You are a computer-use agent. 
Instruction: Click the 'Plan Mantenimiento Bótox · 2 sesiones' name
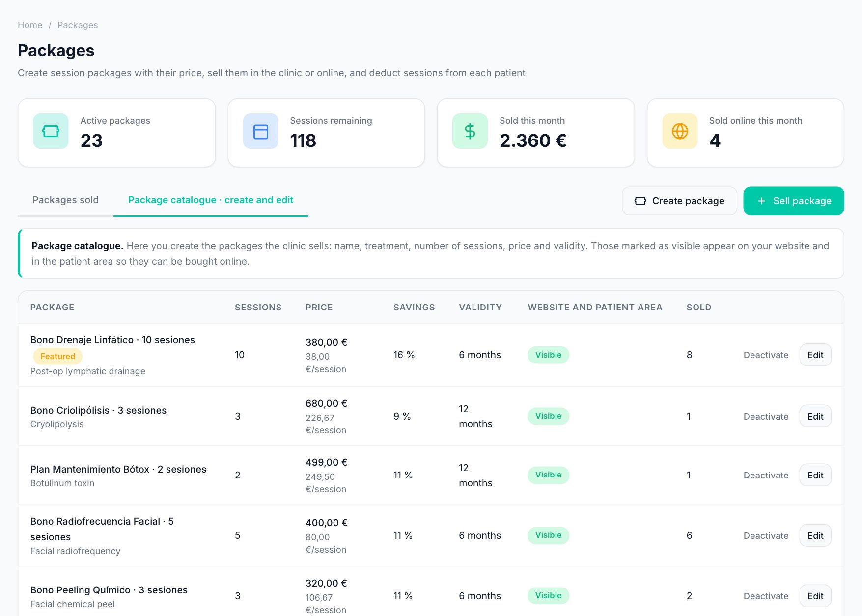(x=118, y=469)
